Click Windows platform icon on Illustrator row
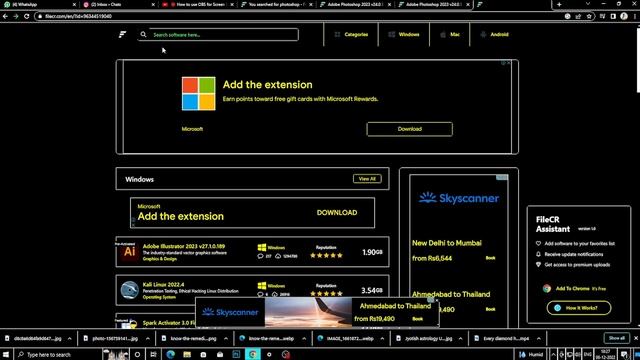This screenshot has height=360, width=640. [x=262, y=247]
